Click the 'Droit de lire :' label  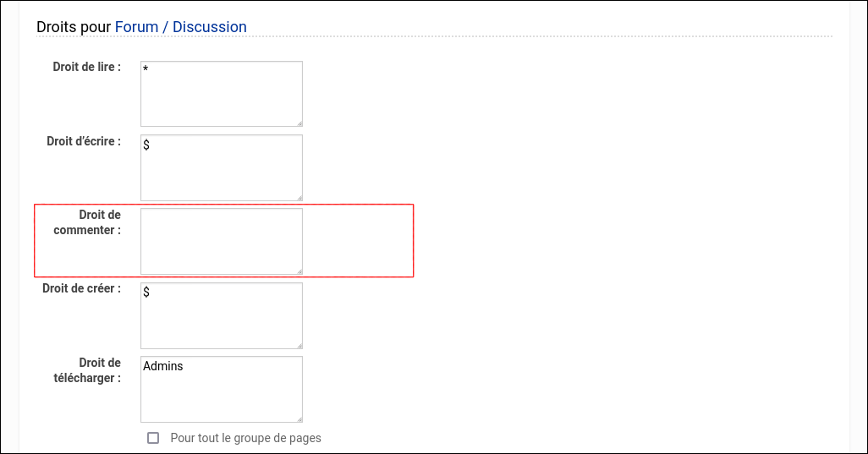(x=86, y=68)
